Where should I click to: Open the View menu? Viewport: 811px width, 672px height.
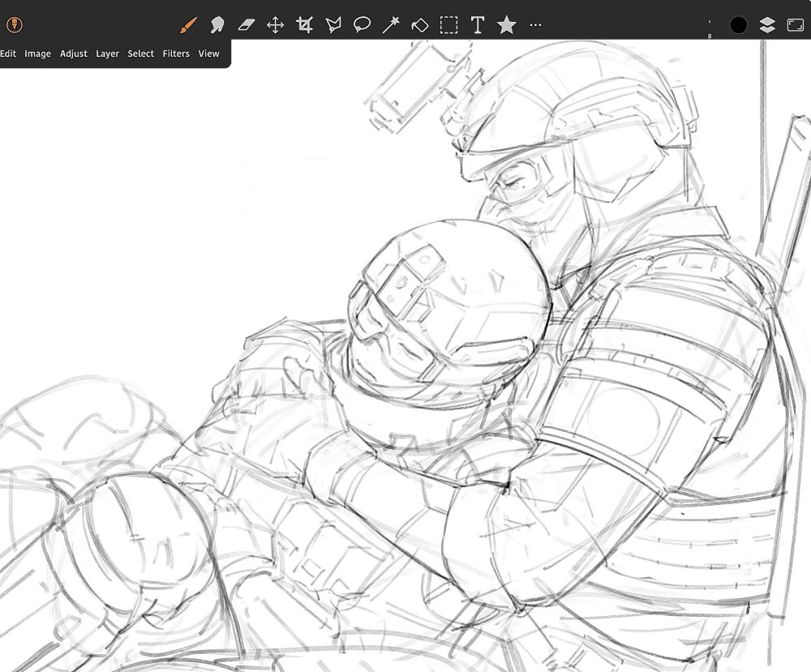(209, 54)
